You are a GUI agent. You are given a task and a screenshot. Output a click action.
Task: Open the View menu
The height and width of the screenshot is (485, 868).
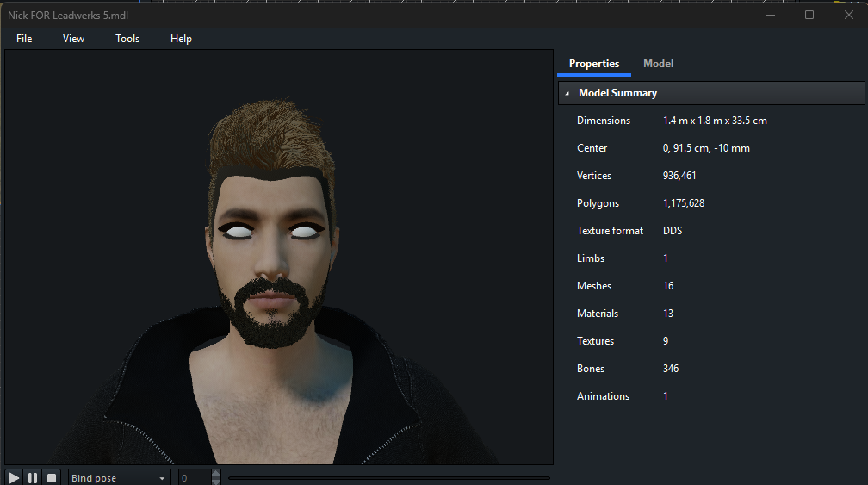(73, 39)
